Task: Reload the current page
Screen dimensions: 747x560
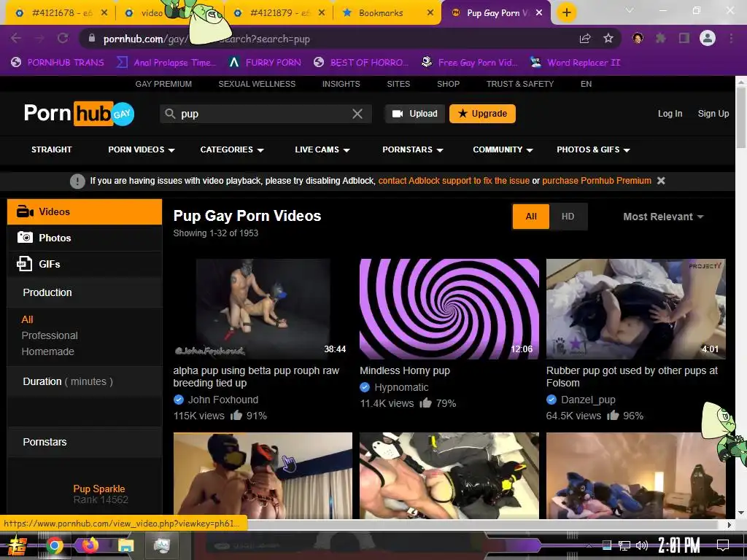Action: pos(63,39)
